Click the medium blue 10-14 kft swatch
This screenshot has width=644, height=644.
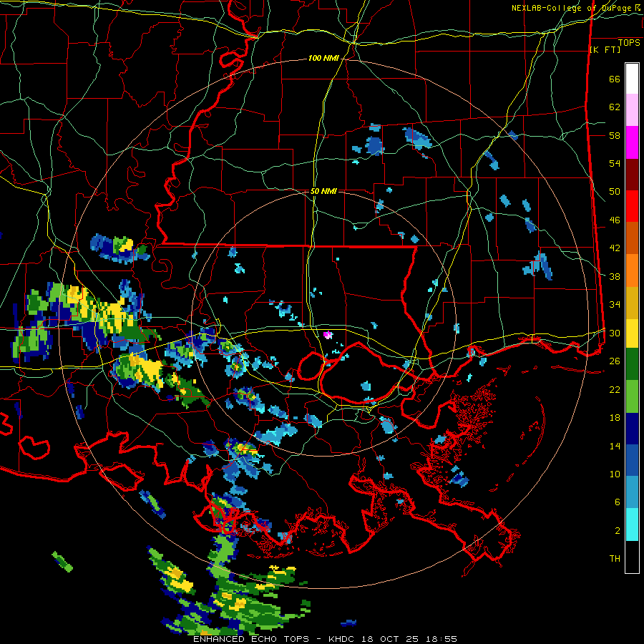click(632, 461)
